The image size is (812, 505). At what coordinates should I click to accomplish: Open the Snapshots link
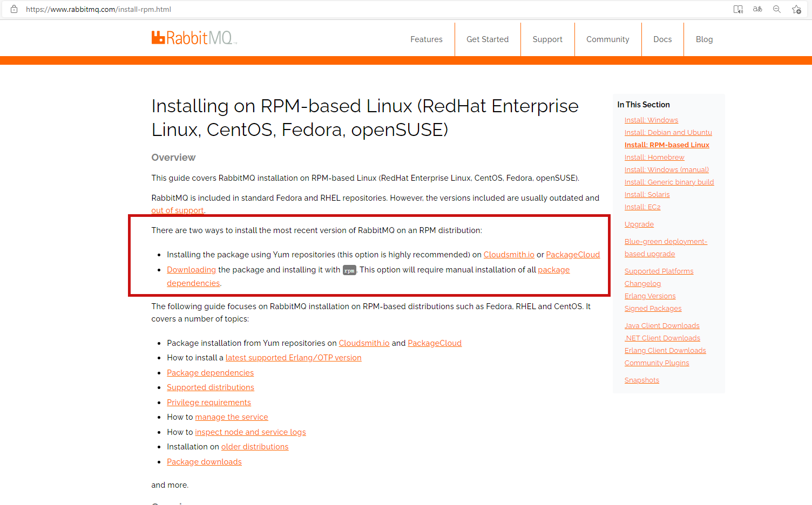pos(642,380)
